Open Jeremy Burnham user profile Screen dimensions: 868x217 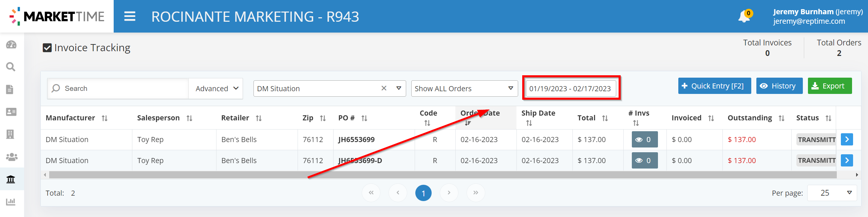point(818,16)
